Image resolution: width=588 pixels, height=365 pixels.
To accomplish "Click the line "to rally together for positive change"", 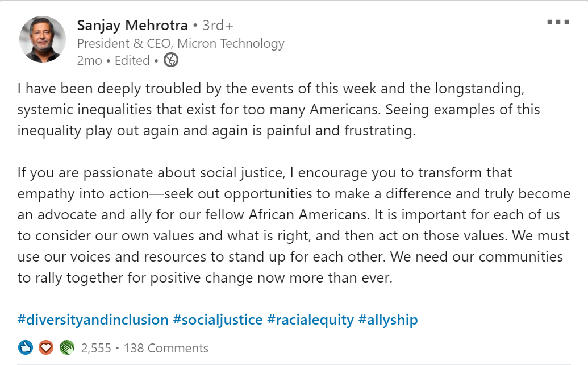I will [x=205, y=278].
